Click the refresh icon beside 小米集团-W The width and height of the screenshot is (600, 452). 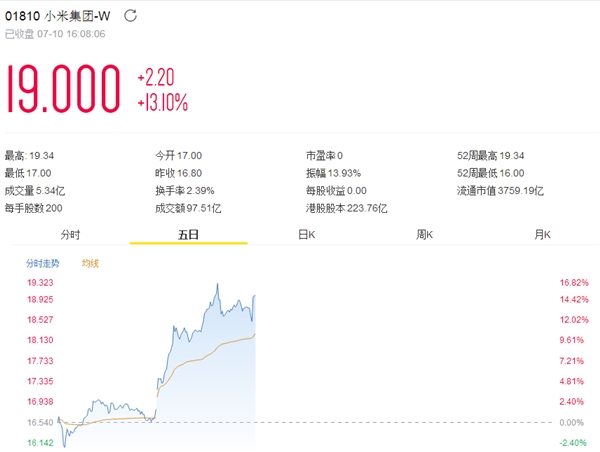(131, 17)
